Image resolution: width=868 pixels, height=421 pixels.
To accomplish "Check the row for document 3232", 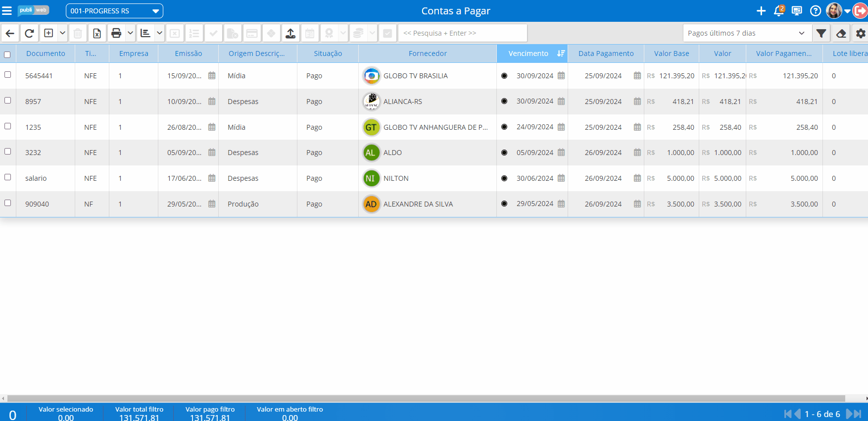I will 7,151.
